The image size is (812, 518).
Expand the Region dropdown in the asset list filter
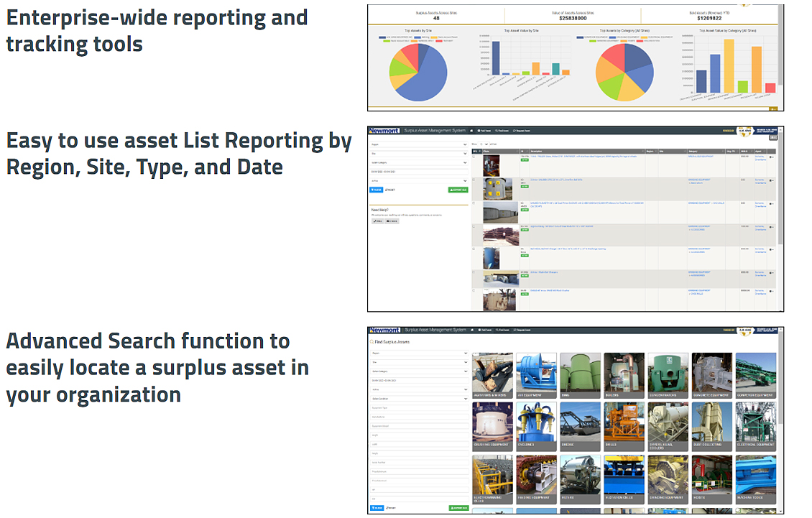pyautogui.click(x=419, y=144)
